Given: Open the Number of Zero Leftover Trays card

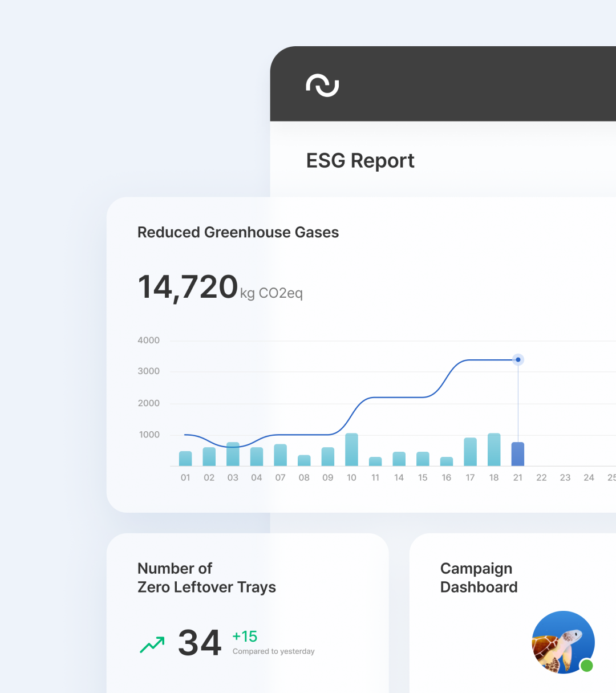Looking at the screenshot, I should (206, 577).
